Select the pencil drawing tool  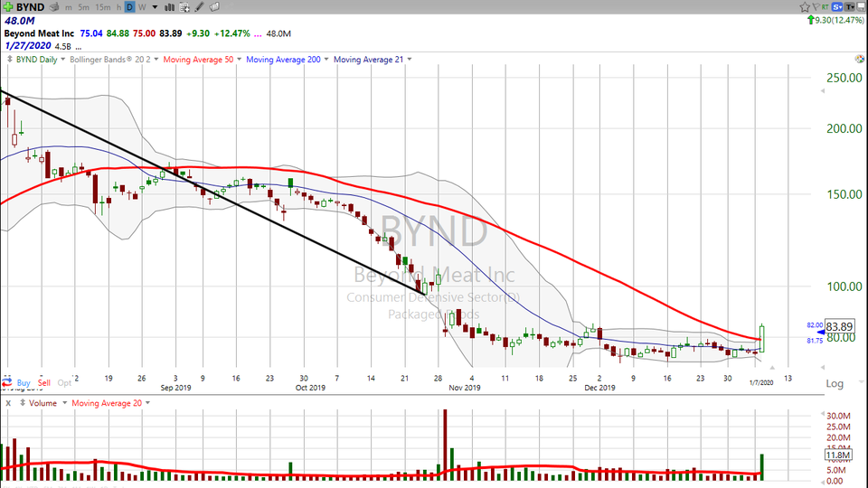tap(199, 7)
